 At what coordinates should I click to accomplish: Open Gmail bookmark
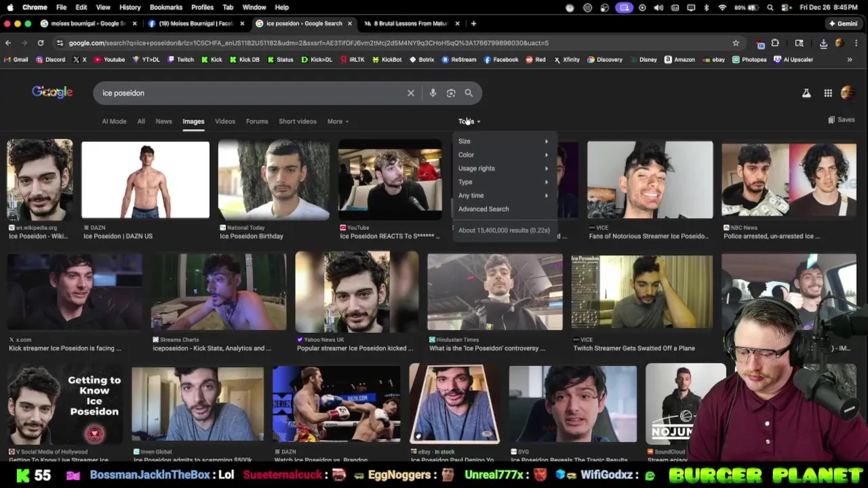[x=16, y=60]
